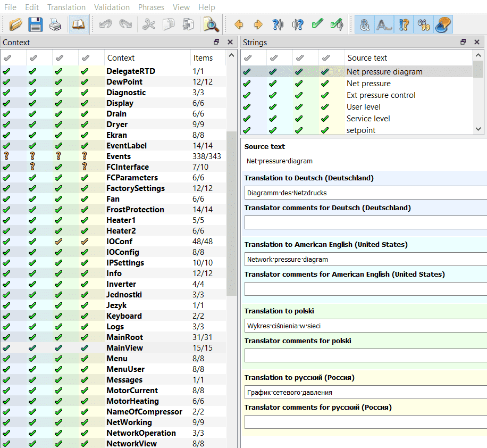Select the 'setpoint' string

(x=357, y=130)
